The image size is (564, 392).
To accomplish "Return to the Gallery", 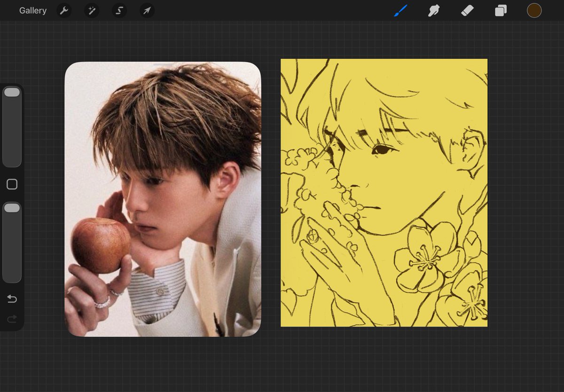I will click(x=33, y=10).
